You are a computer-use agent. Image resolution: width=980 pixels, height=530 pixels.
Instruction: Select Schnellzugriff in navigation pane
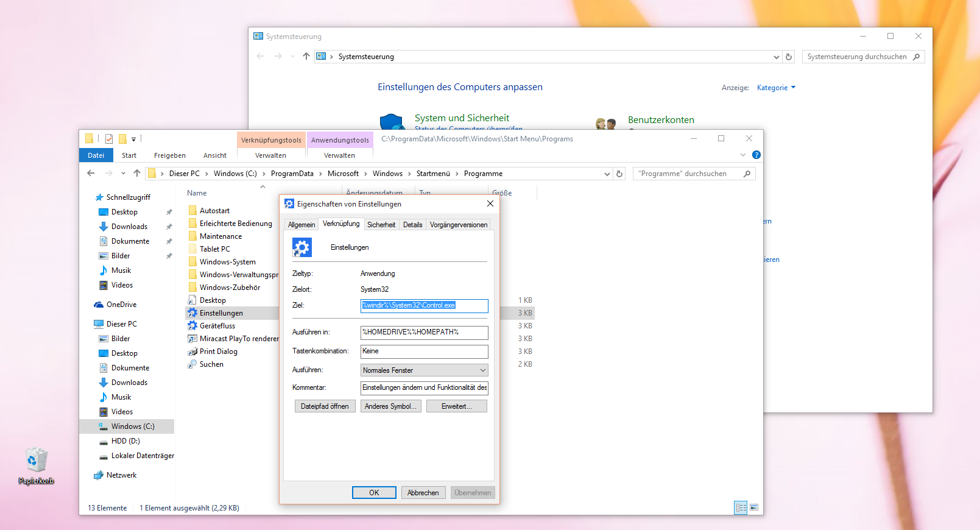click(122, 197)
